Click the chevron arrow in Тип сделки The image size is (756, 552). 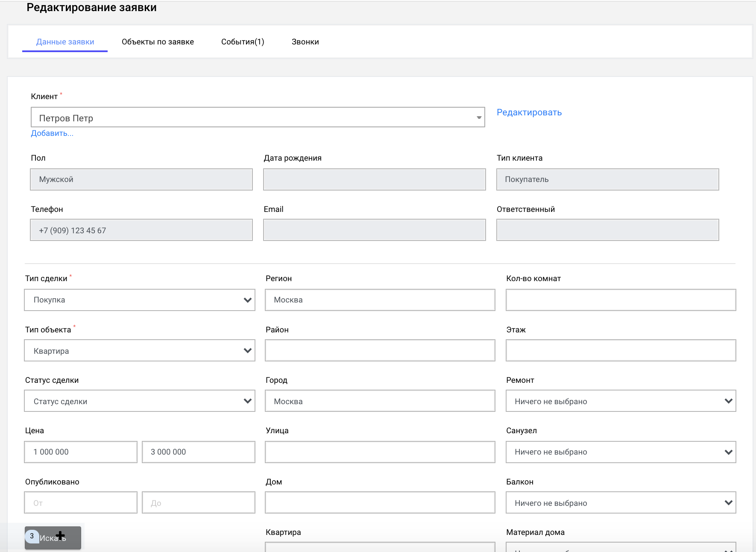click(248, 300)
